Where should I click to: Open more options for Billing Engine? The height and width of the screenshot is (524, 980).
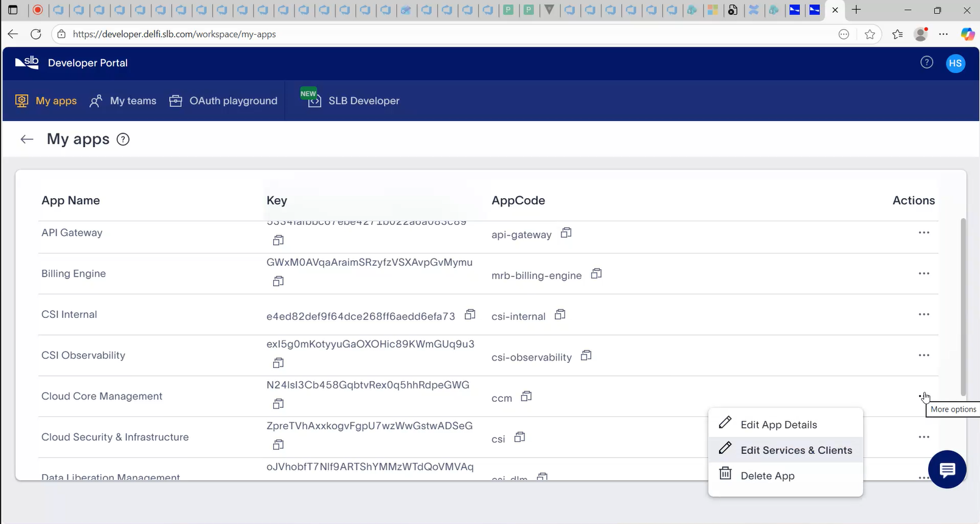point(924,274)
